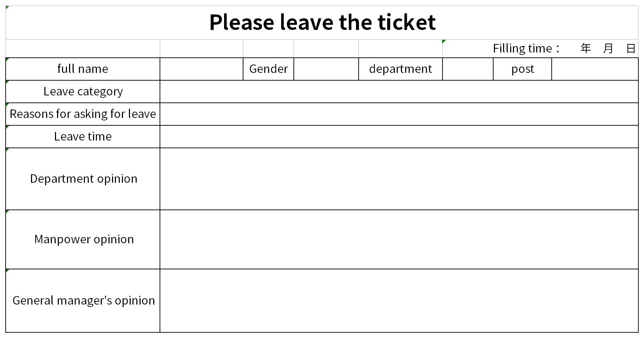644x338 pixels.
Task: Select the empty field next to full name
Action: [202, 69]
